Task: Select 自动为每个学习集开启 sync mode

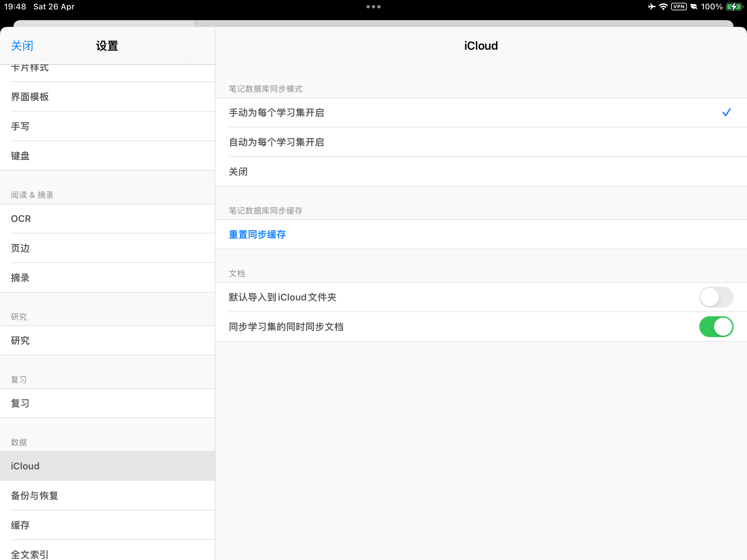Action: pyautogui.click(x=481, y=142)
